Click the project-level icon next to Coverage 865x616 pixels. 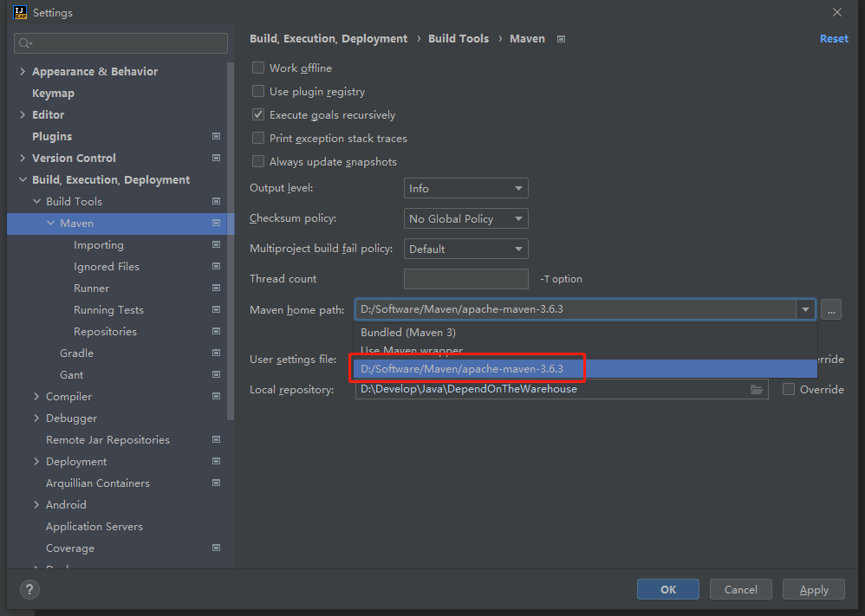[217, 548]
